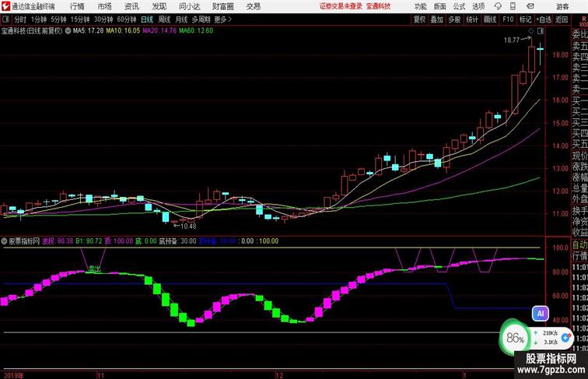
Task: Click the 标记 mark button
Action: (525, 19)
